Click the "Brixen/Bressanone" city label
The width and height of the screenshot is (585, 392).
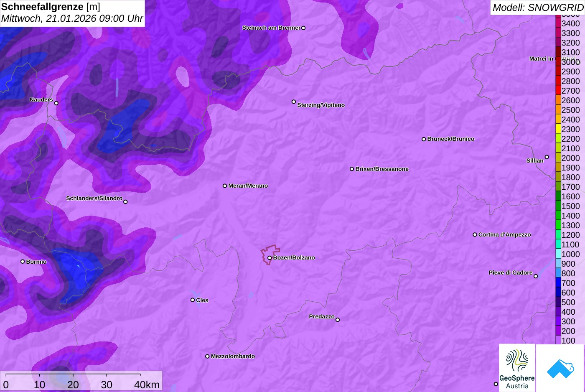[x=382, y=169]
